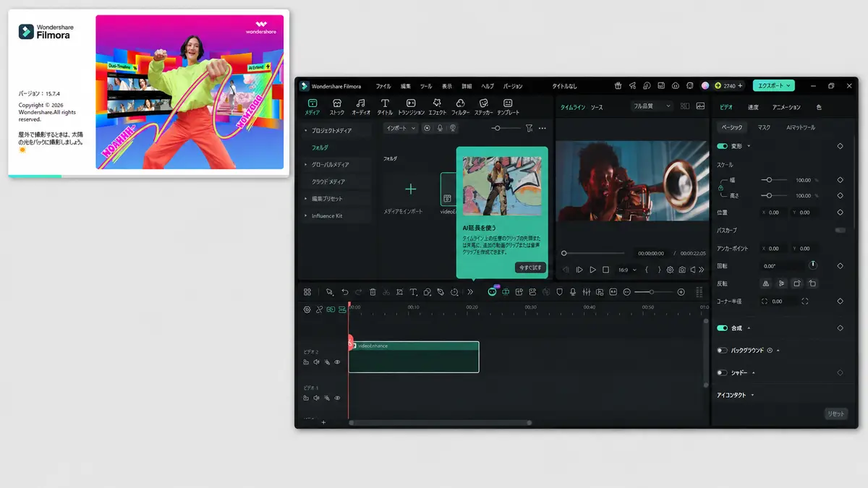
Task: Click the marker shield icon in timeline toolbar
Action: 559,292
